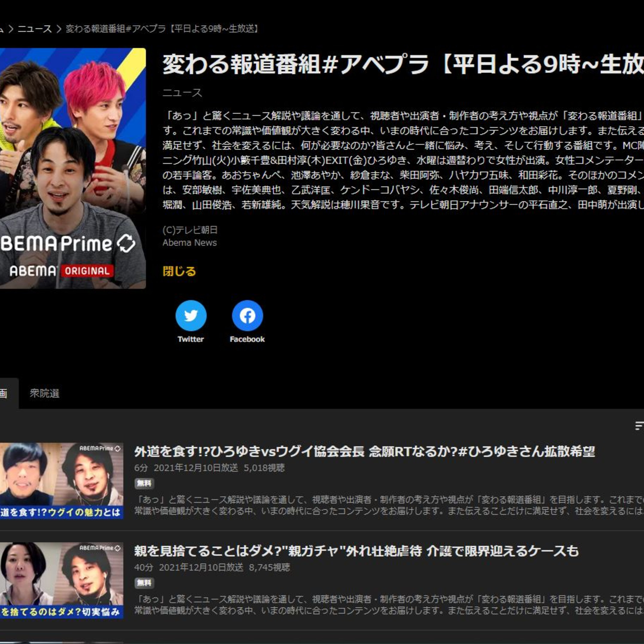Image resolution: width=644 pixels, height=644 pixels.
Task: Open the ニュース breadcrumb link
Action: coord(35,29)
